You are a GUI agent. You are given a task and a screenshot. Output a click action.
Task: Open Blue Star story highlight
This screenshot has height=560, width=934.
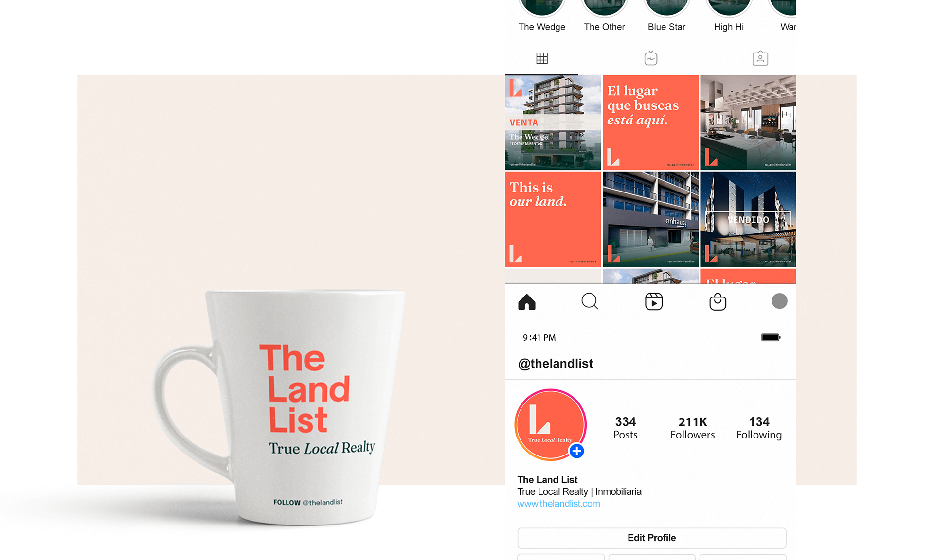point(666,16)
